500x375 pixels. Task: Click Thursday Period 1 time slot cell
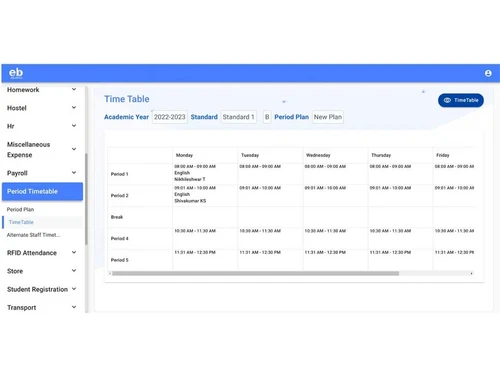400,174
